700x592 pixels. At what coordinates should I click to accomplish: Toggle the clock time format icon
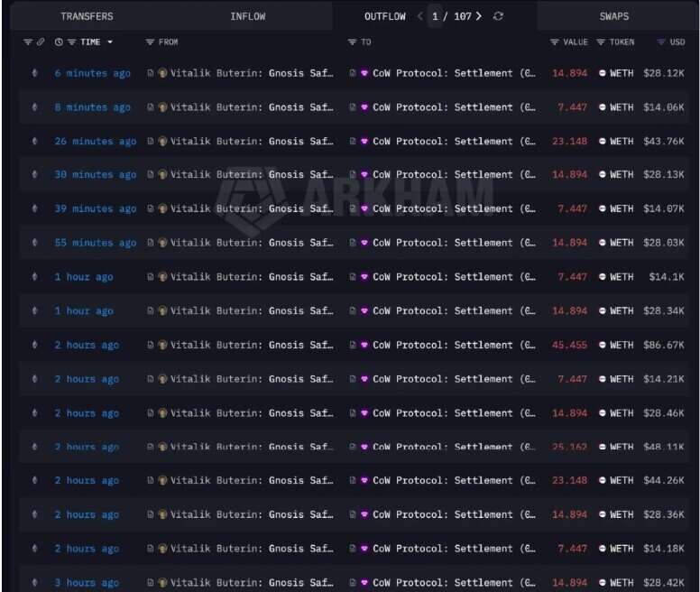pos(59,42)
